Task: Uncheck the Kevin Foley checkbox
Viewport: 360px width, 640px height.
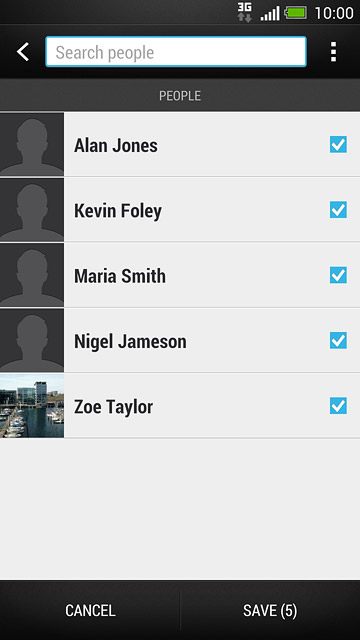Action: [x=338, y=210]
